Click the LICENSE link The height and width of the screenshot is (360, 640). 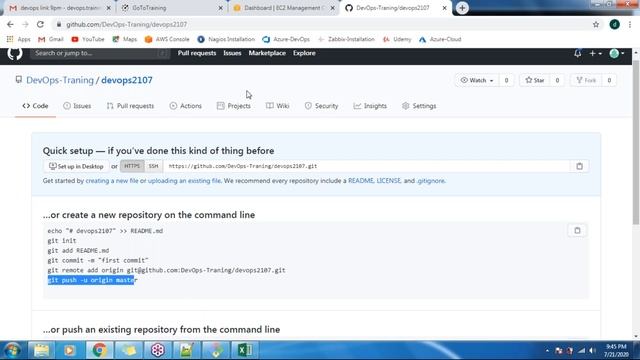pos(389,181)
